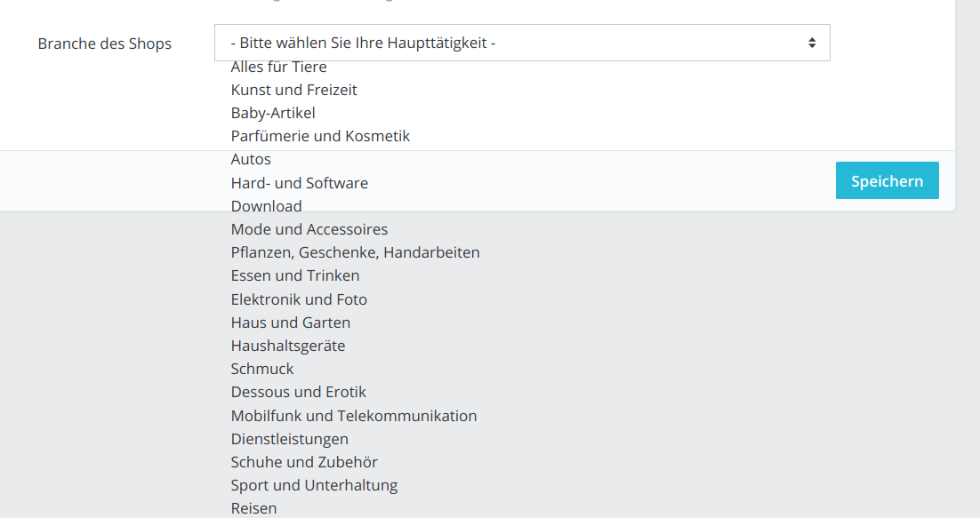Choose 'Kunst und Freizeit' from list
Screen dimensions: 980x518
293,90
